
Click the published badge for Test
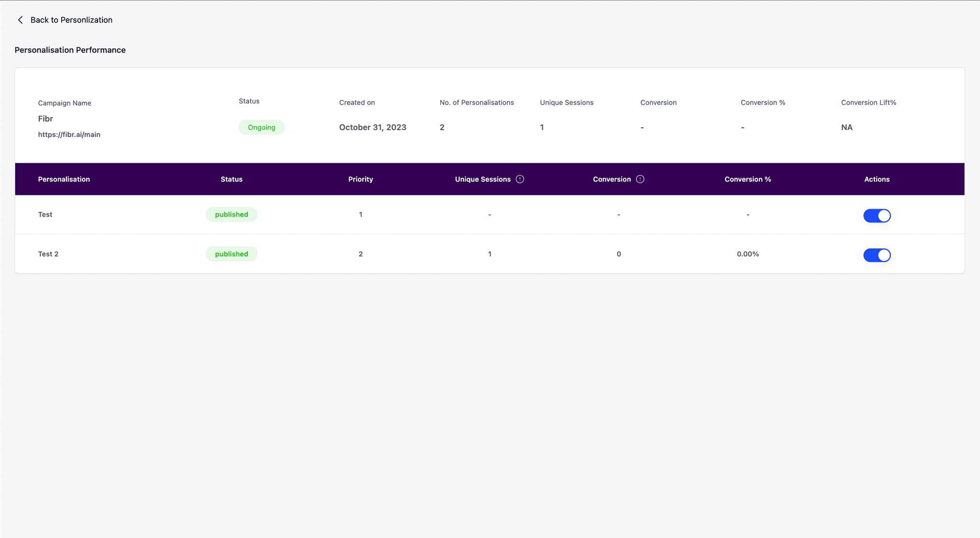(x=231, y=214)
